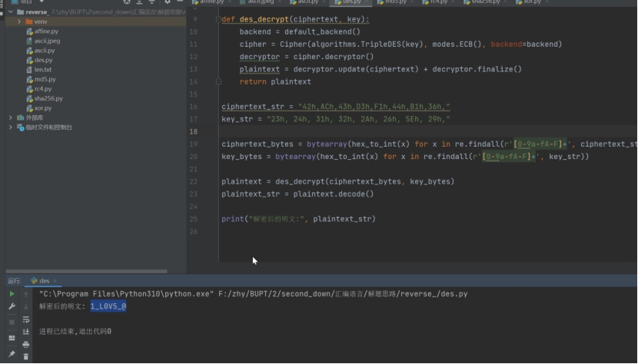Pin the Run tab with the pin icon
This screenshot has height=364, width=638.
click(12, 354)
